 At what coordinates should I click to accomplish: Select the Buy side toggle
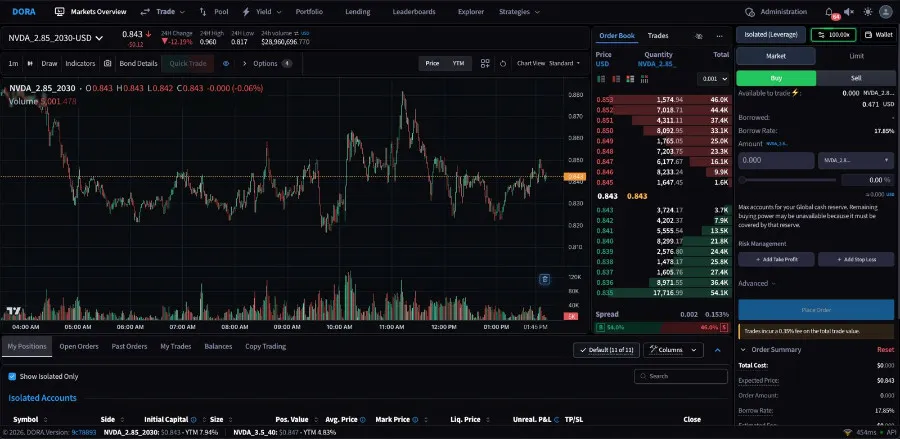point(776,78)
